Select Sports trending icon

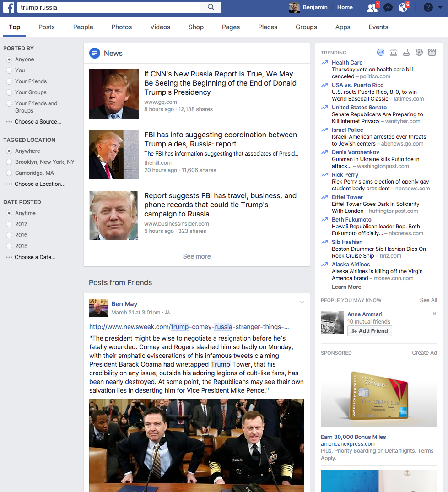(x=419, y=52)
